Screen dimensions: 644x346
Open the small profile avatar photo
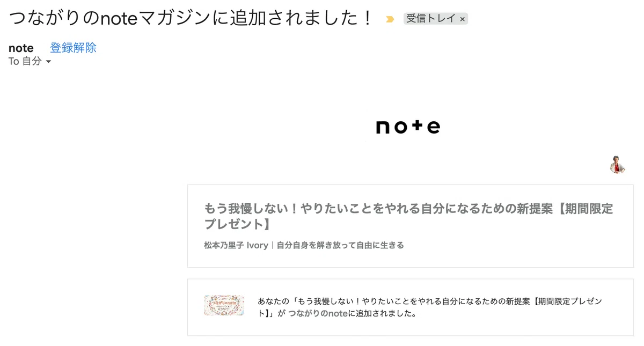tap(618, 165)
